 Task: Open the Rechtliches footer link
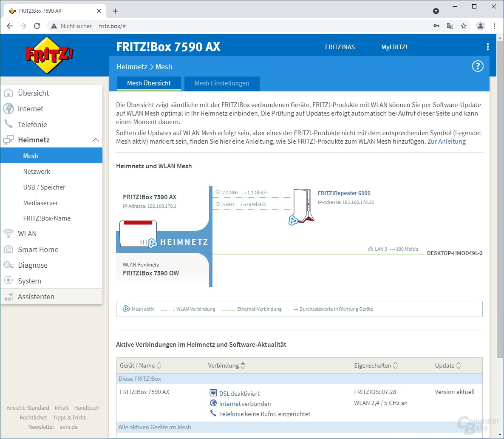[34, 417]
